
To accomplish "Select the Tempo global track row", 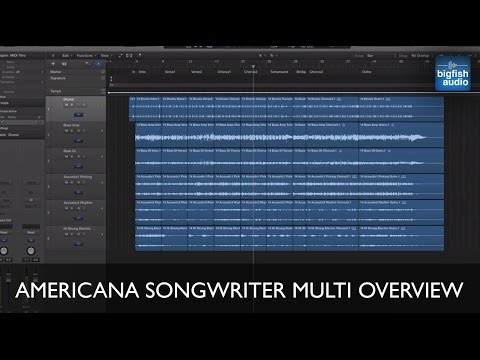I will pos(76,91).
